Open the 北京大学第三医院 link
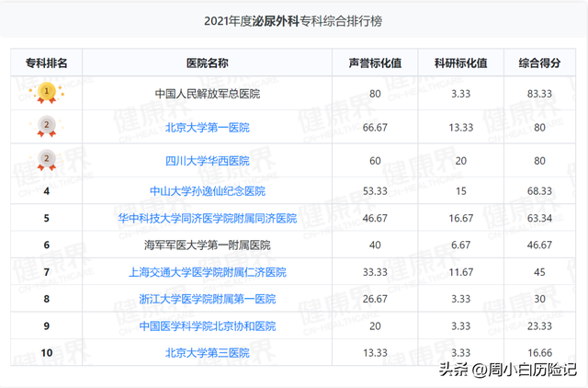This screenshot has height=388, width=588. pos(208,353)
